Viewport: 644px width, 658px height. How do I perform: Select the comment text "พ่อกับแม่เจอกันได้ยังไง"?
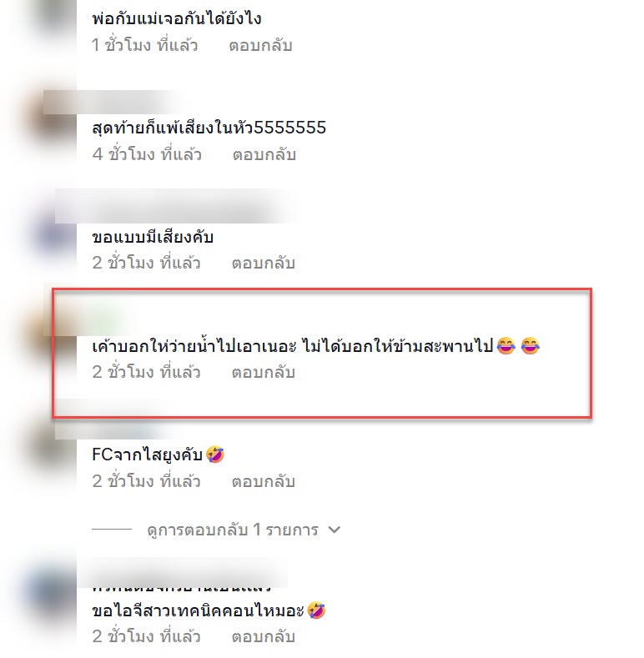point(177,19)
